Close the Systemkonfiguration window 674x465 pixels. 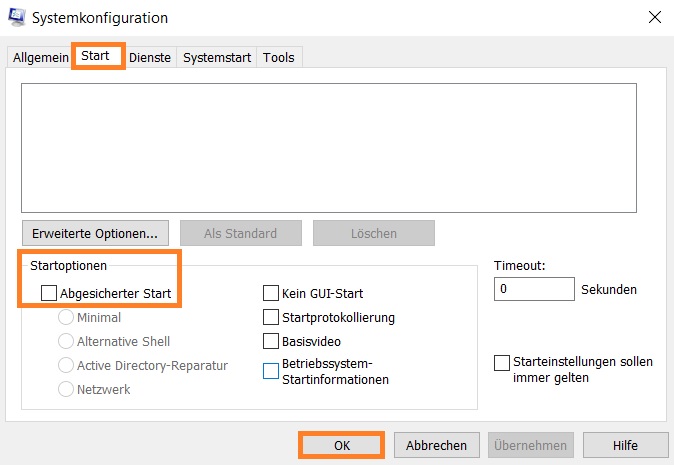[x=655, y=17]
